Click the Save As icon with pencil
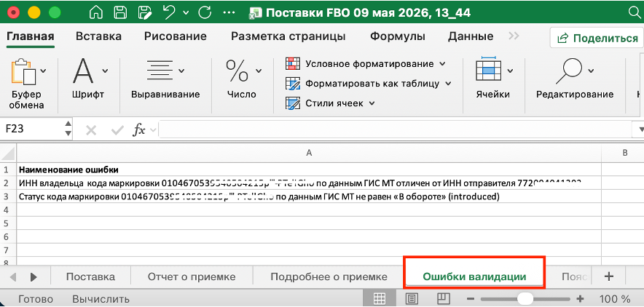Screen dimensions: 644x307 tap(144, 12)
